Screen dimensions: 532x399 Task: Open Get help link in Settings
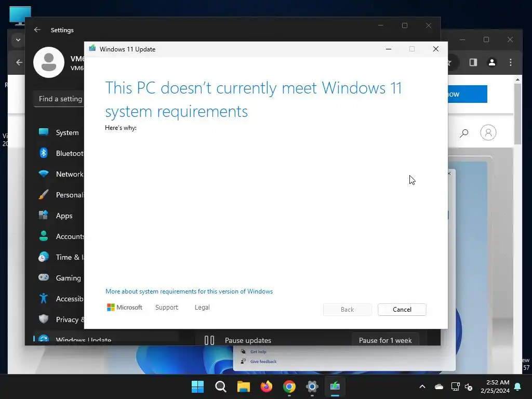pyautogui.click(x=258, y=352)
